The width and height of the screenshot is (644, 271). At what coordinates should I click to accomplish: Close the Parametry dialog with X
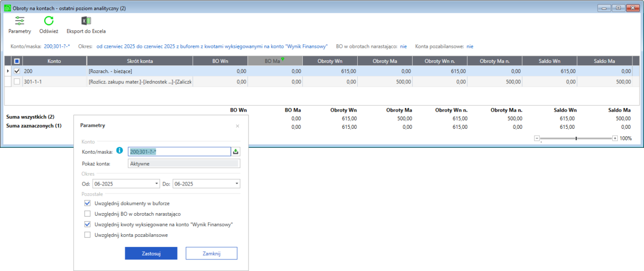click(237, 126)
